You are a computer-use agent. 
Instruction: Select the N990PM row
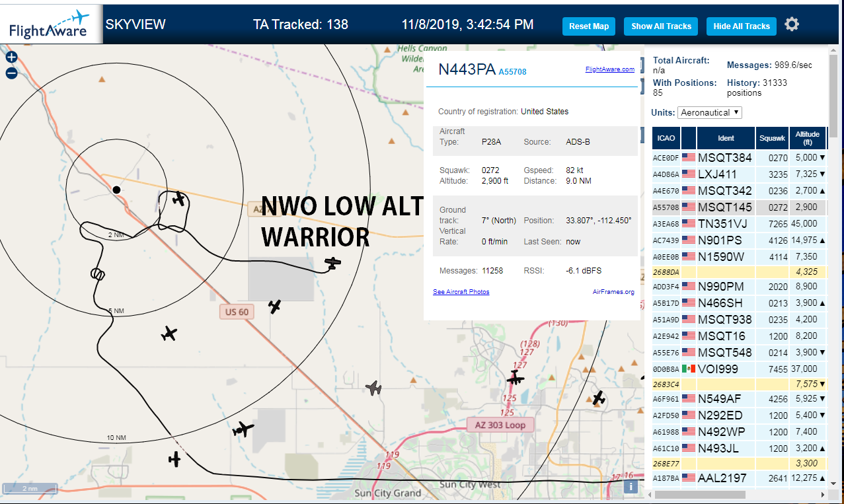(739, 286)
